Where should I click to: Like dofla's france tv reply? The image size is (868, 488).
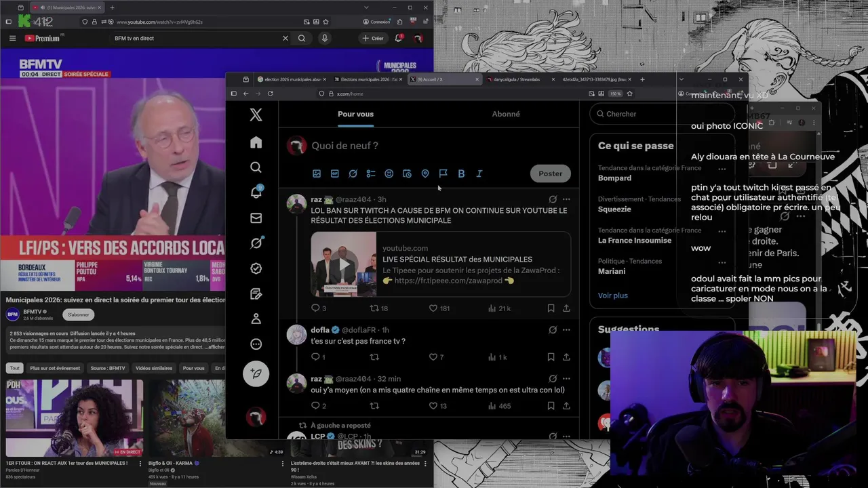click(436, 357)
